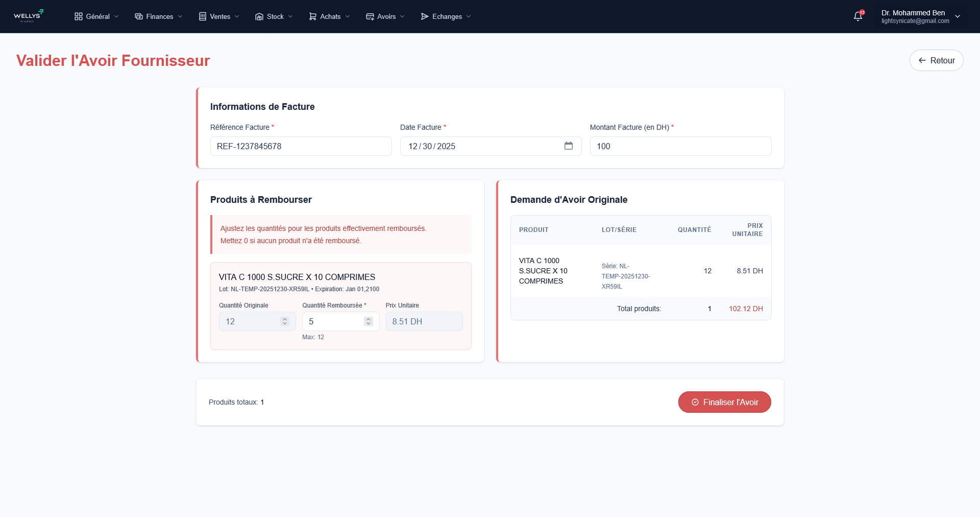
Task: Click the Wellys Pharma logo
Action: point(29,16)
